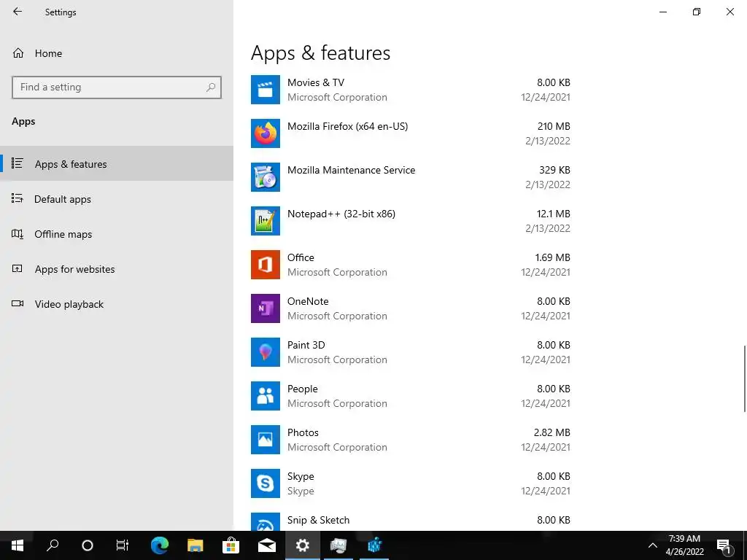
Task: Click the Mozilla Maintenance Service icon
Action: point(266,177)
